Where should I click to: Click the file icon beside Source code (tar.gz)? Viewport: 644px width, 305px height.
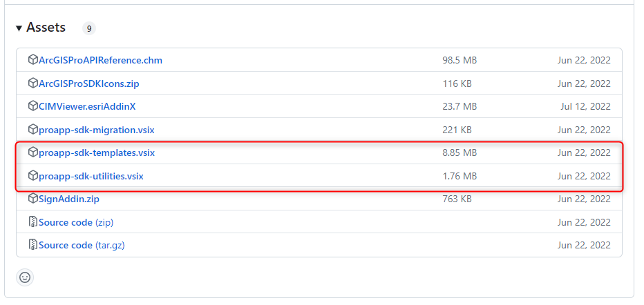click(32, 245)
